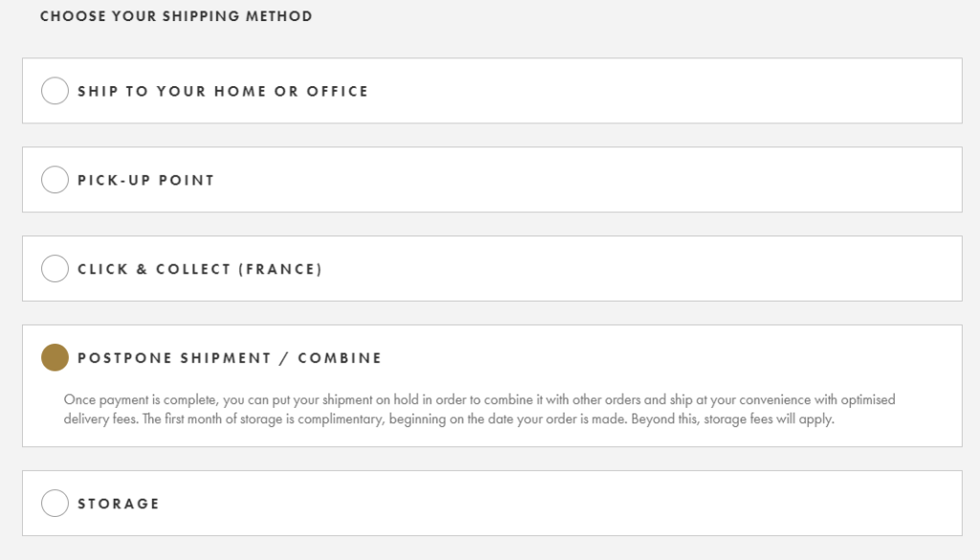The image size is (980, 560).
Task: Click the "Choose Your Shipping Method" heading
Action: click(176, 16)
